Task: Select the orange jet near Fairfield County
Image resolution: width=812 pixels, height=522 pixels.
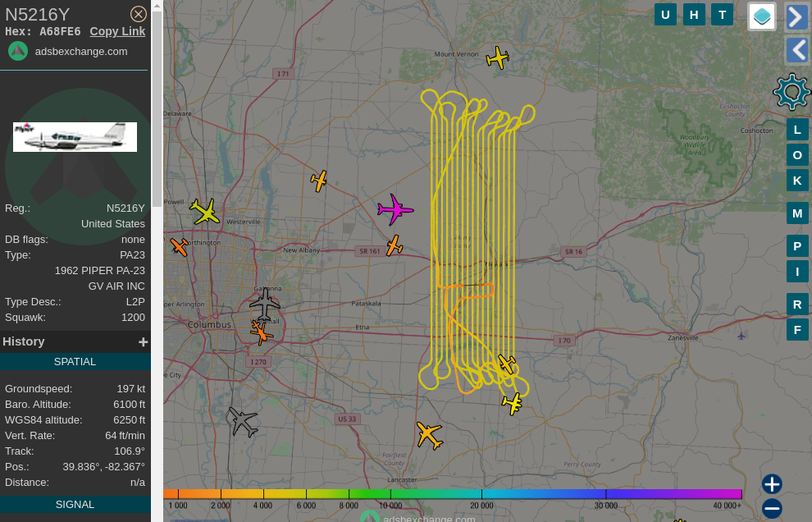Action: (x=429, y=435)
